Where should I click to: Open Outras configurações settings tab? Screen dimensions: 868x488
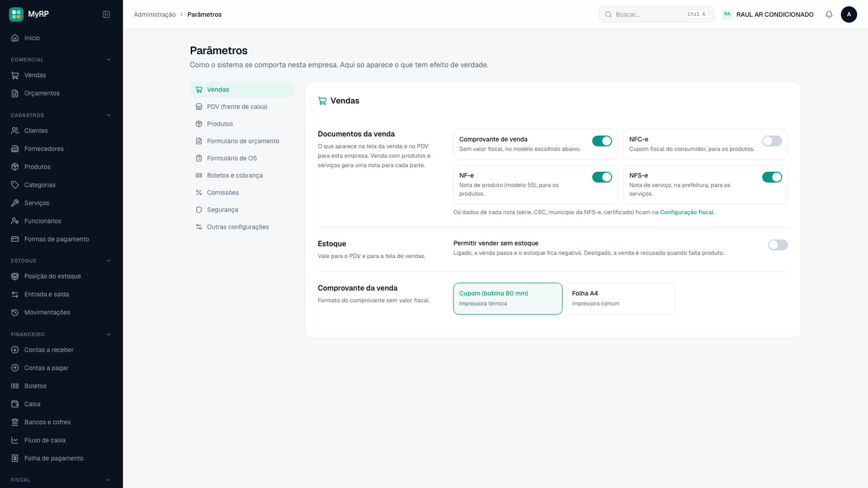241,227
